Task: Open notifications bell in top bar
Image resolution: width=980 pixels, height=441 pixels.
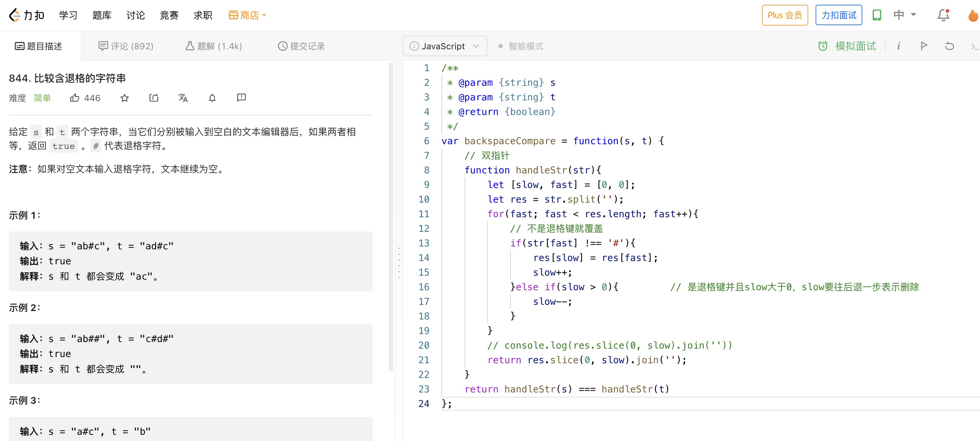Action: pos(943,15)
